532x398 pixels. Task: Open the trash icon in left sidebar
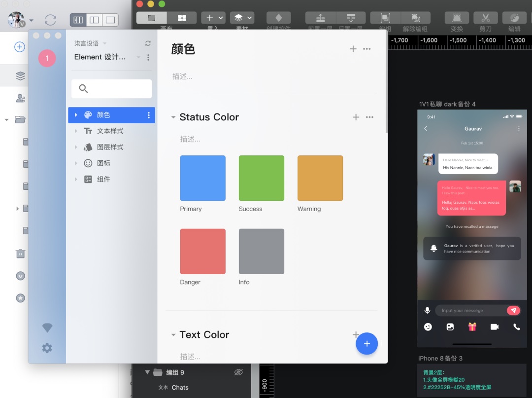[20, 253]
